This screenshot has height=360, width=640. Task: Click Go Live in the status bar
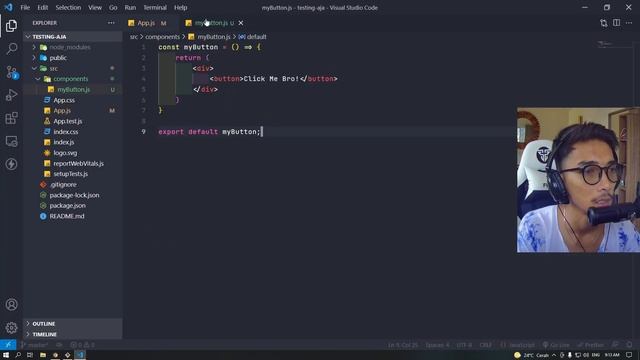(x=556, y=345)
